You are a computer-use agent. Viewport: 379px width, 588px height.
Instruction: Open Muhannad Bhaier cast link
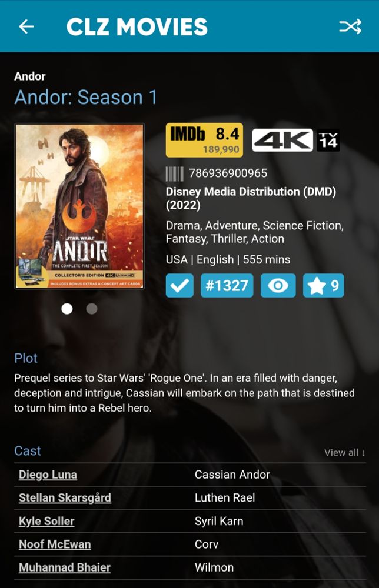(x=65, y=568)
